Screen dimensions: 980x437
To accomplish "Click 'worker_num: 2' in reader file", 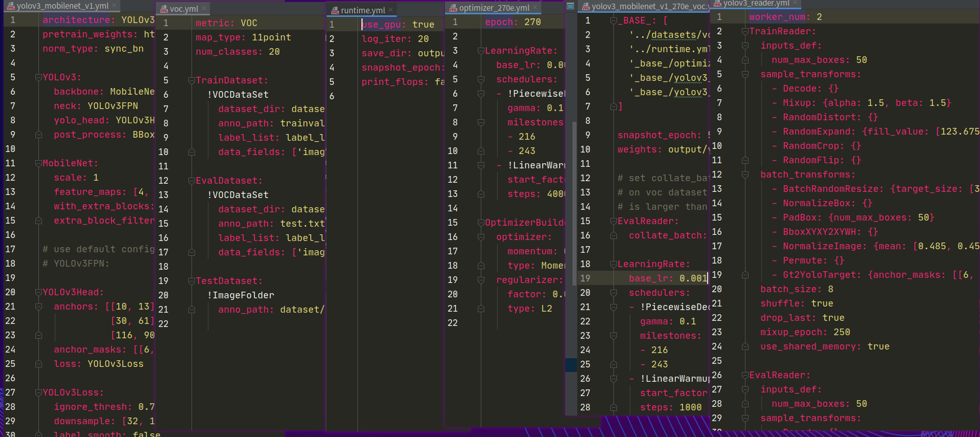I will (785, 17).
